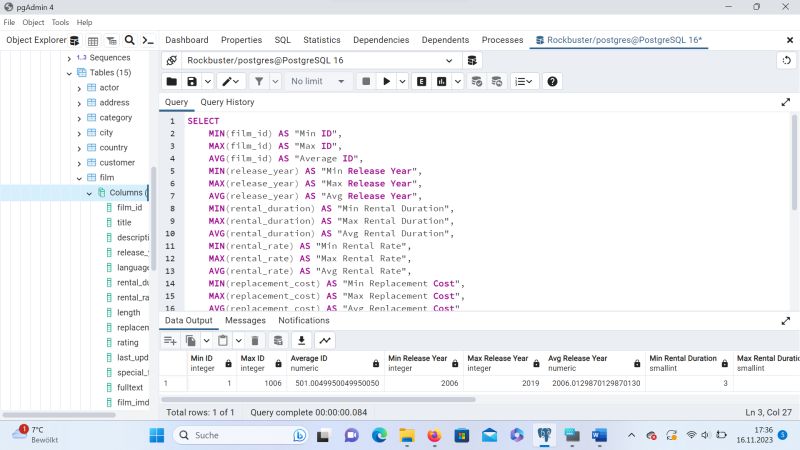Click the Rollback transaction icon

tap(496, 81)
